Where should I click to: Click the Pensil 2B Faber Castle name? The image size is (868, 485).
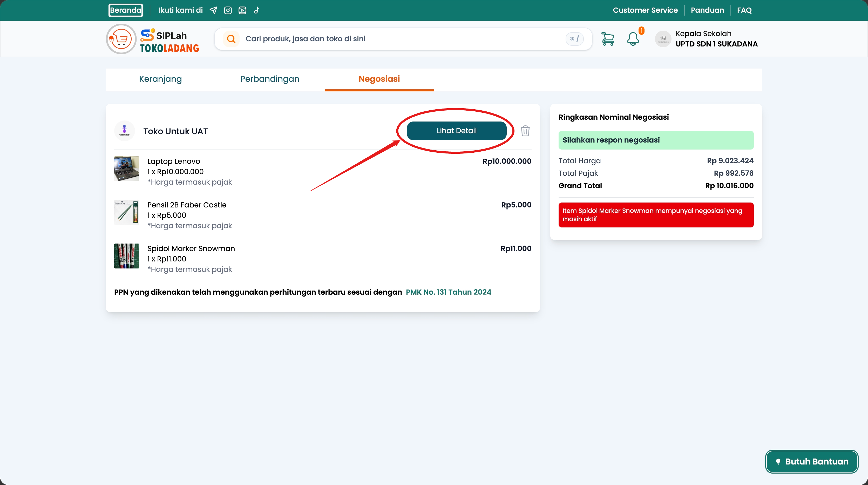[x=187, y=205]
